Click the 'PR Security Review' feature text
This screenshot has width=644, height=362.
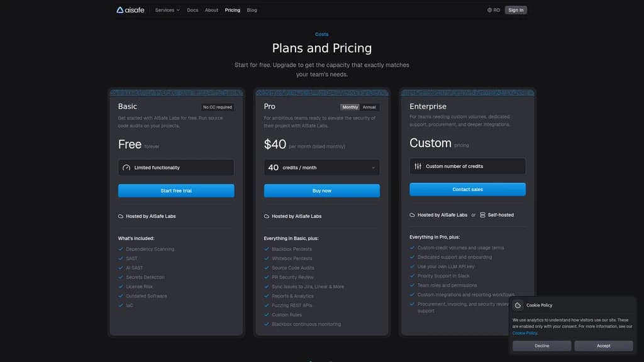click(292, 277)
